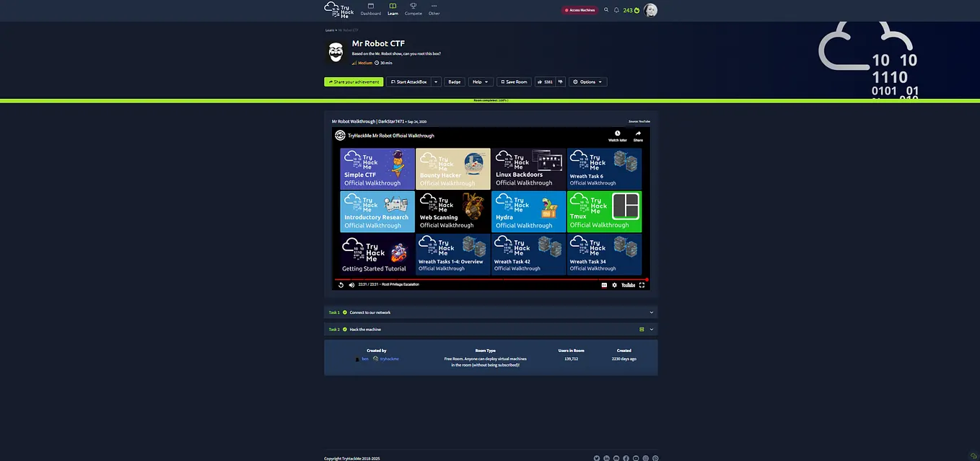Downvote the room with the thumbs-down icon
The width and height of the screenshot is (980, 461).
pyautogui.click(x=560, y=82)
